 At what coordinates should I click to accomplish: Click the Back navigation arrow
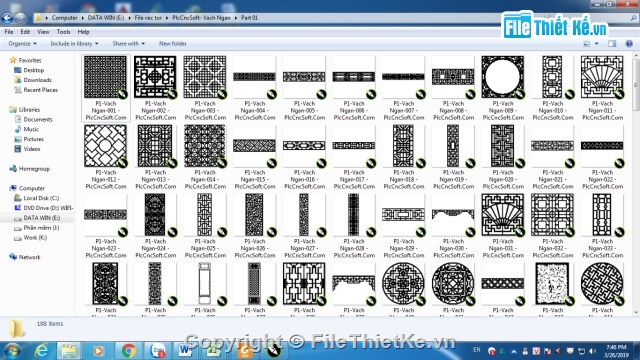pos(7,18)
